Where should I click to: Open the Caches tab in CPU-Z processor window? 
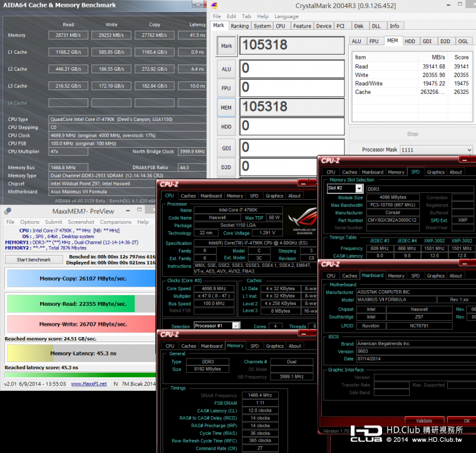click(x=188, y=195)
